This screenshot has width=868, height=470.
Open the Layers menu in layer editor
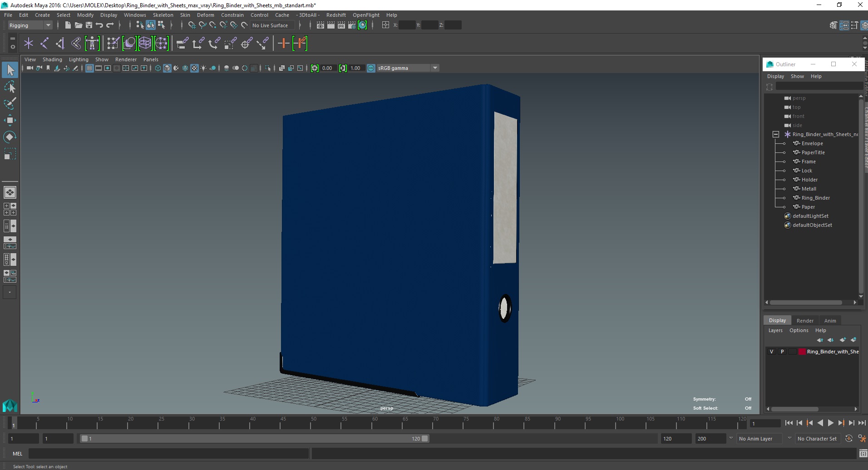click(x=775, y=330)
